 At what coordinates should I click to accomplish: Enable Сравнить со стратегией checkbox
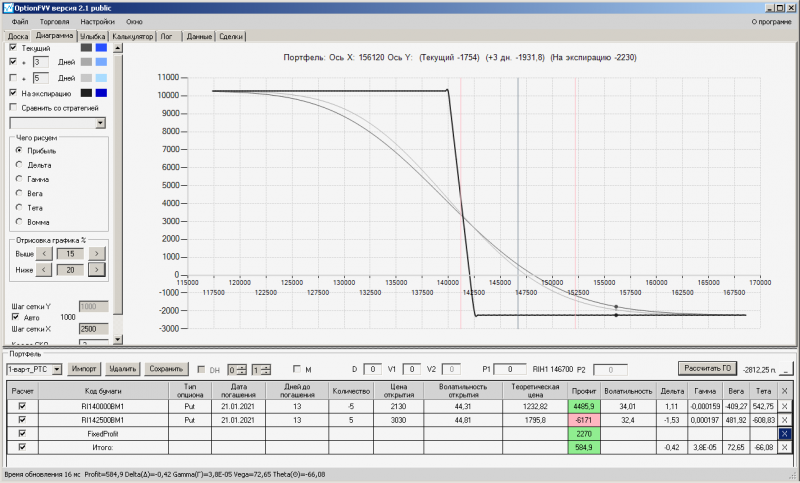[x=13, y=108]
